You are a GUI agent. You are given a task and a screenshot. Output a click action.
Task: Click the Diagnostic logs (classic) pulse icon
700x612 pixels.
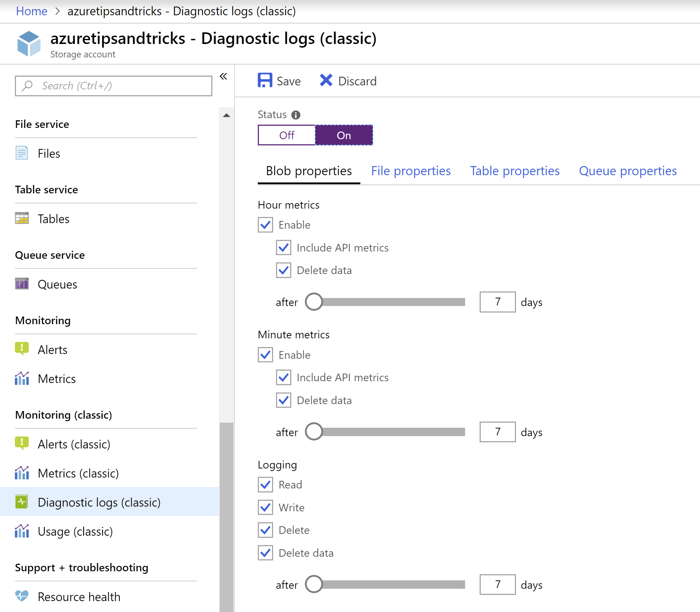coord(22,502)
